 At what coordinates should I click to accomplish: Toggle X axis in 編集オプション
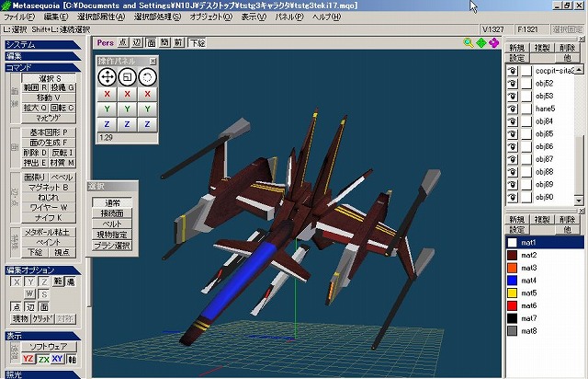[x=17, y=281]
